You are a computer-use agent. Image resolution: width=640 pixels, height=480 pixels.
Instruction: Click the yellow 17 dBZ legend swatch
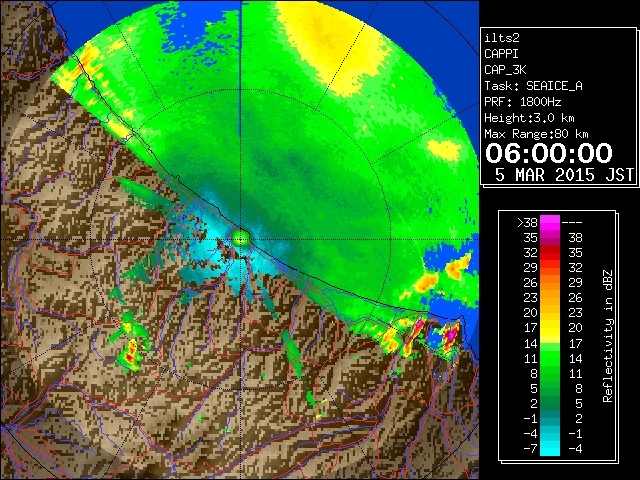click(550, 328)
